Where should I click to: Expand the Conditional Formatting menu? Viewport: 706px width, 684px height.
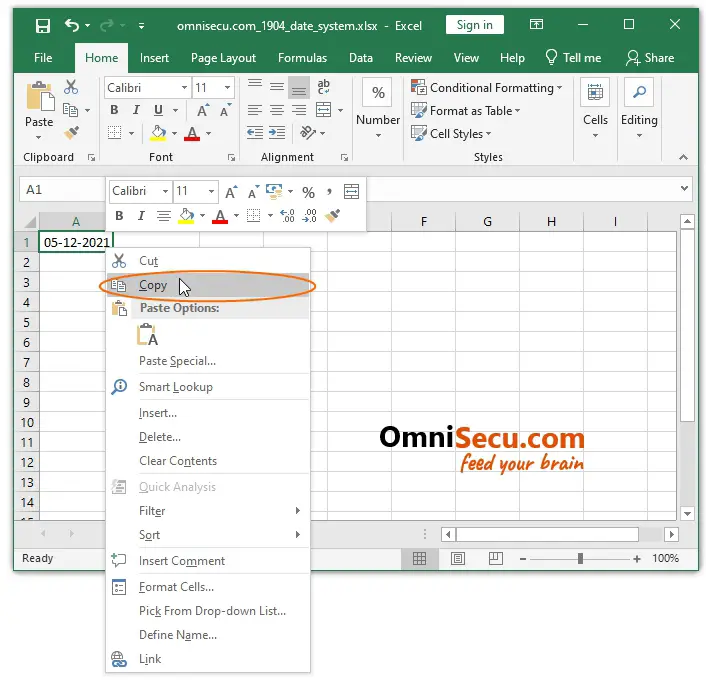point(487,88)
